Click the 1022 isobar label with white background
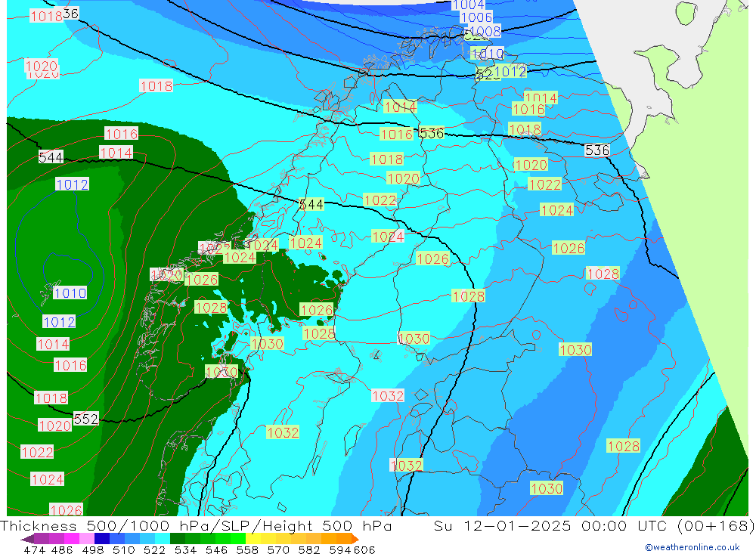Image resolution: width=756 pixels, height=554 pixels. [x=37, y=452]
